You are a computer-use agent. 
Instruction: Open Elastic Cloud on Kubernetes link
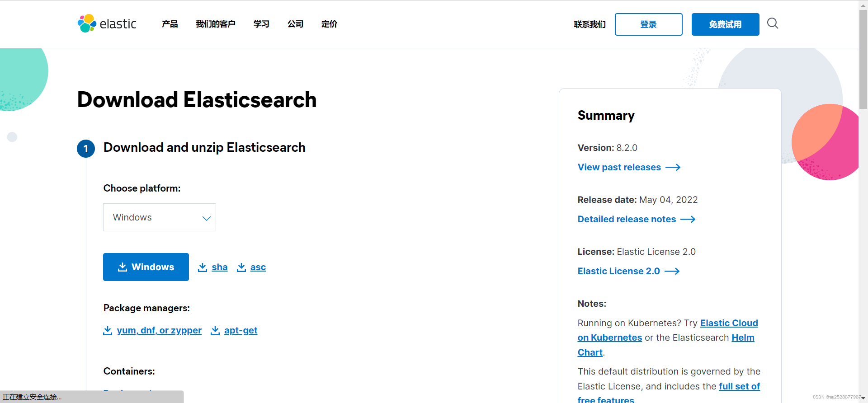pyautogui.click(x=729, y=323)
